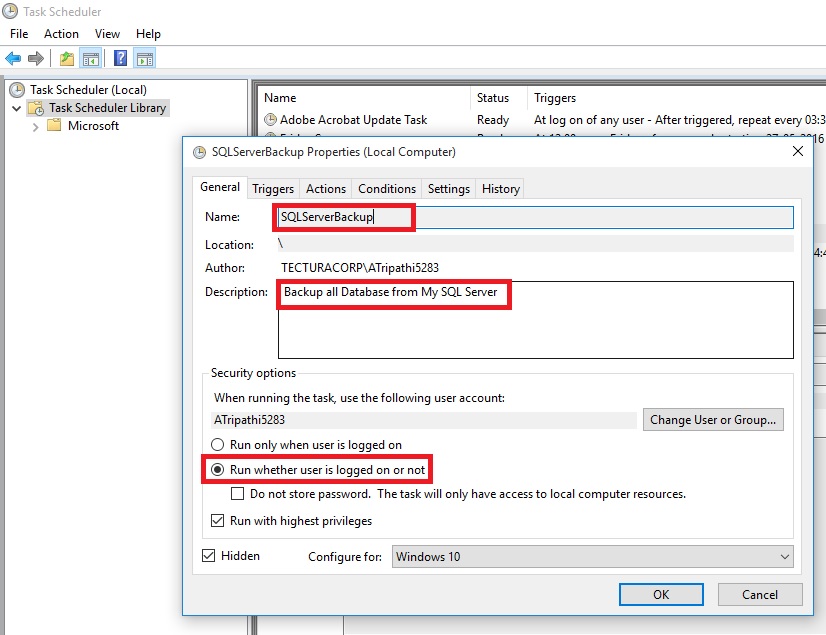
Task: Toggle the Show/Hide Action Pane icon
Action: (144, 58)
